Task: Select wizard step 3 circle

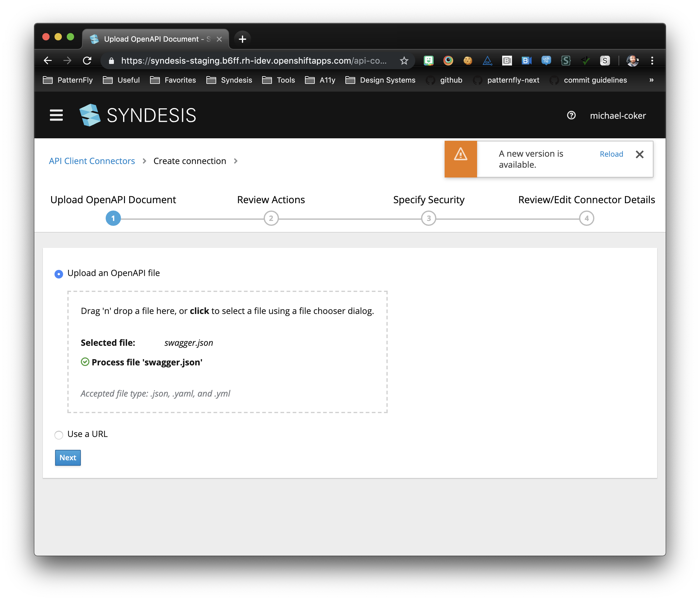Action: [x=428, y=218]
